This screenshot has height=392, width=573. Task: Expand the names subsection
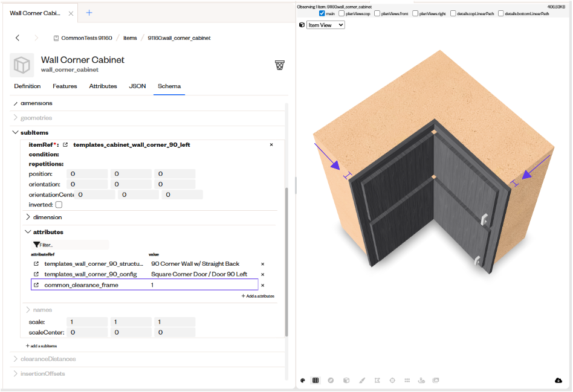tap(28, 310)
